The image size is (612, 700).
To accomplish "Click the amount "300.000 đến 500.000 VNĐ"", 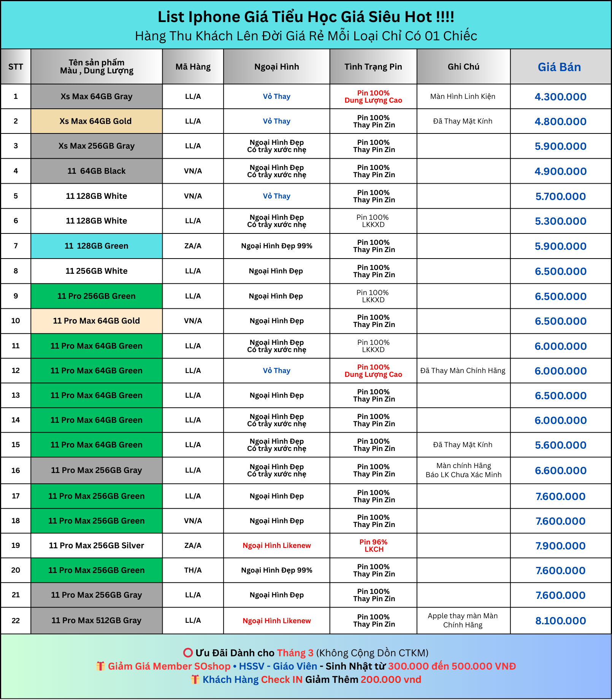I will pyautogui.click(x=452, y=666).
